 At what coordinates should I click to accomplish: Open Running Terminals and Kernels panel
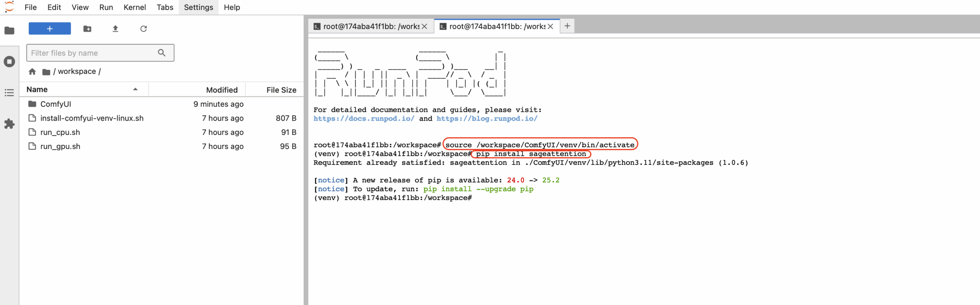(10, 62)
